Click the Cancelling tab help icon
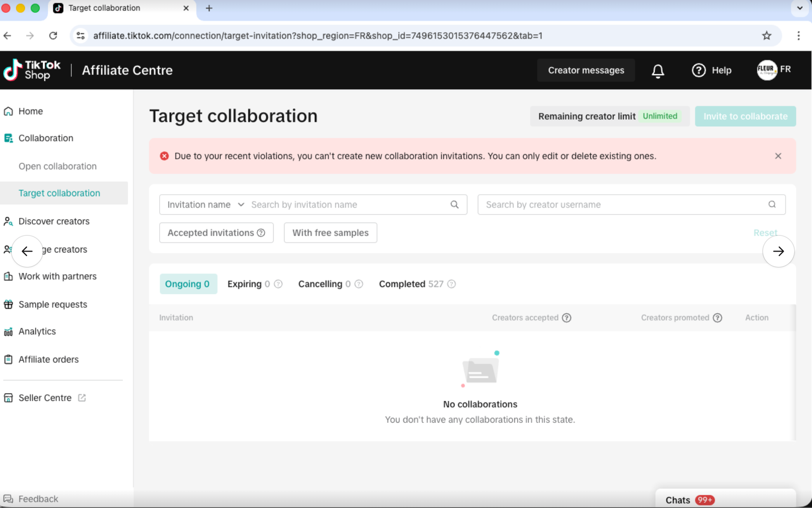 359,284
